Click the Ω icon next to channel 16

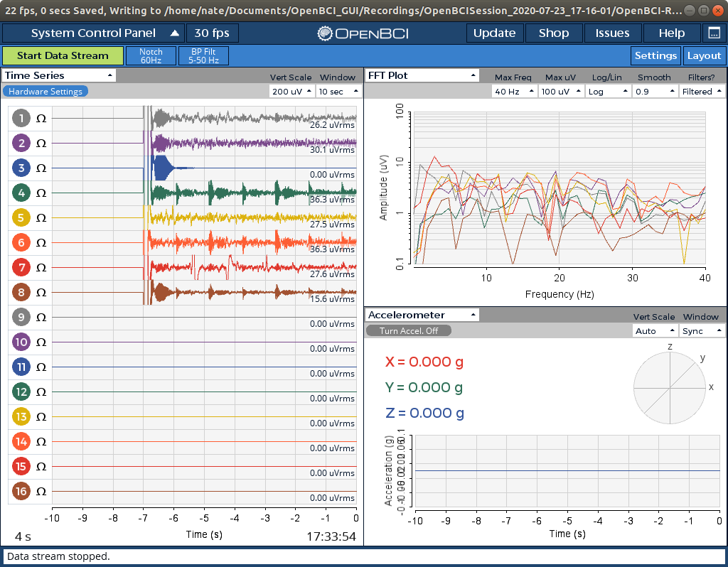[x=41, y=491]
